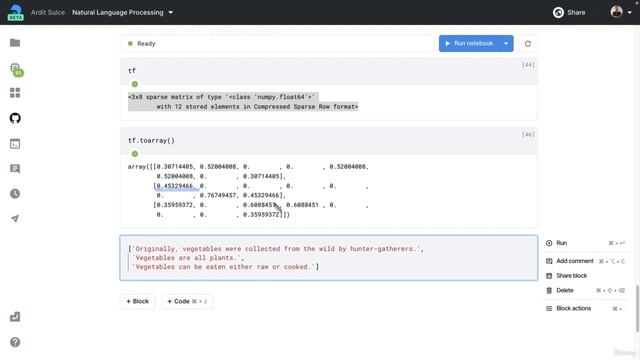Open the History clock sidebar icon

tap(15, 193)
